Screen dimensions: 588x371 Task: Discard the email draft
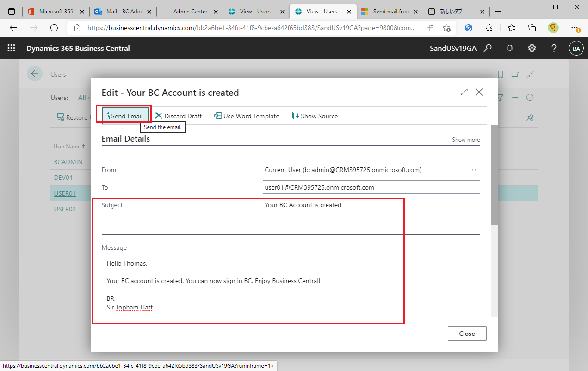click(178, 116)
